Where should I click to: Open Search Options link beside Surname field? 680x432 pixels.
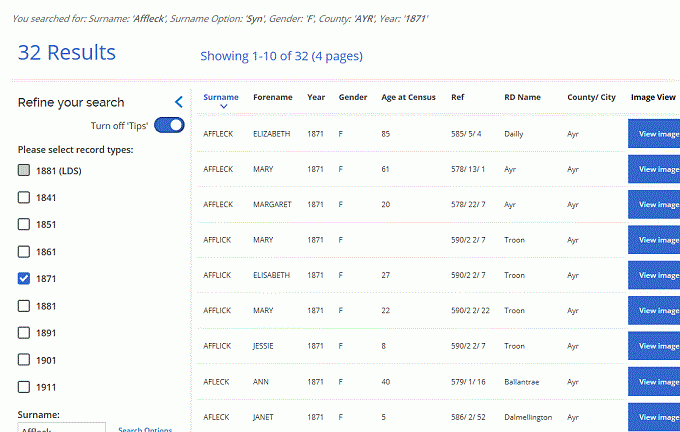click(145, 429)
